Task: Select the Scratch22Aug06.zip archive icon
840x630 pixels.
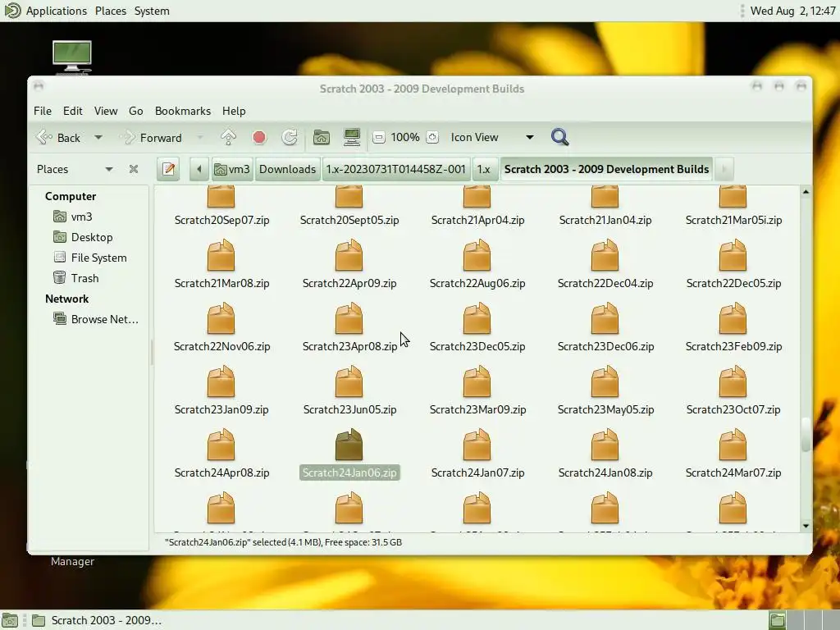Action: pyautogui.click(x=477, y=256)
